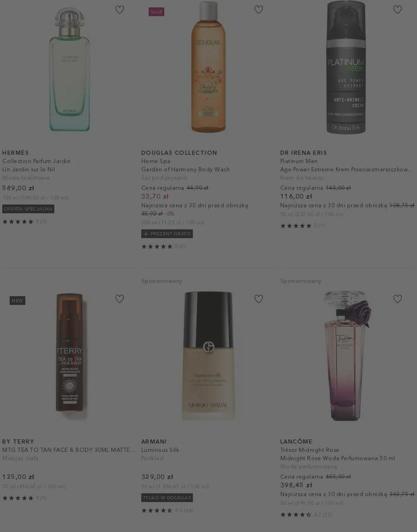Viewport: 417px width, 532px height.
Task: Click the OFERTA SPECJALNA label
Action: click(28, 209)
